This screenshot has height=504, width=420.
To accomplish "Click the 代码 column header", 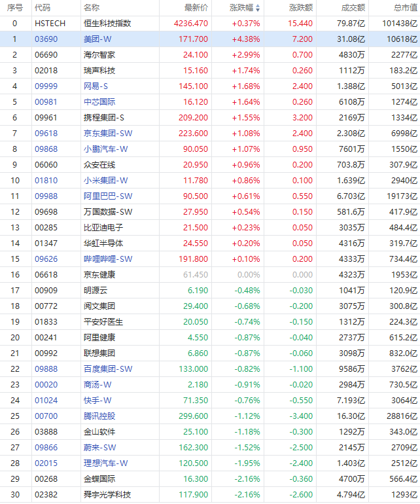I will 43,8.
